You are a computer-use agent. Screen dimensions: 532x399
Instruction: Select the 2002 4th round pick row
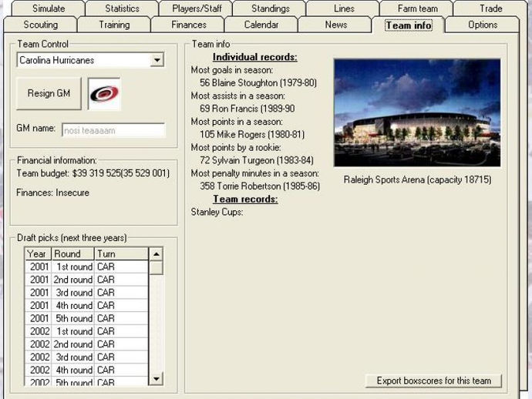pyautogui.click(x=86, y=370)
